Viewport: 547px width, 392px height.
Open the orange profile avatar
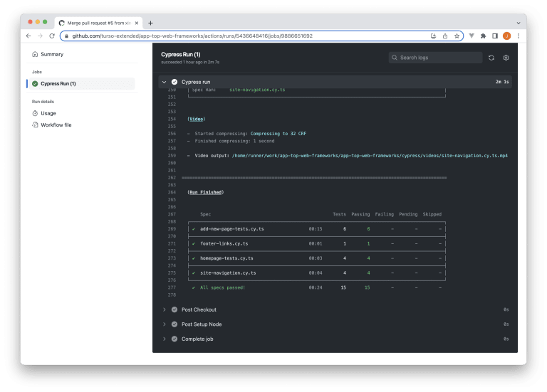pos(507,36)
